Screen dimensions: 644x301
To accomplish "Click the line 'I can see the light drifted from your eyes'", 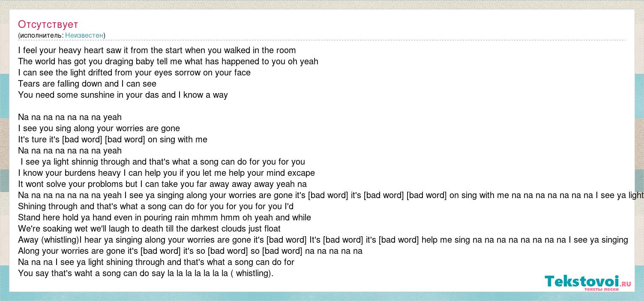I will click(135, 73).
